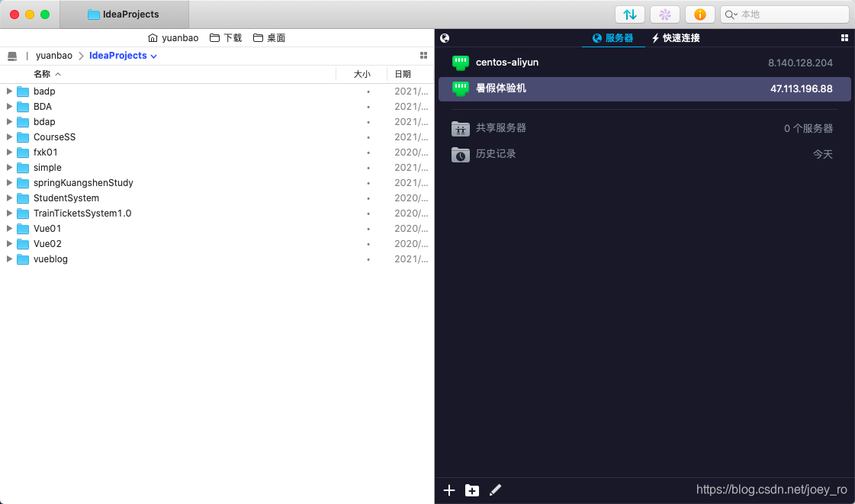Click the magnifier icon in search field
Viewport: 855px width, 504px height.
(731, 14)
